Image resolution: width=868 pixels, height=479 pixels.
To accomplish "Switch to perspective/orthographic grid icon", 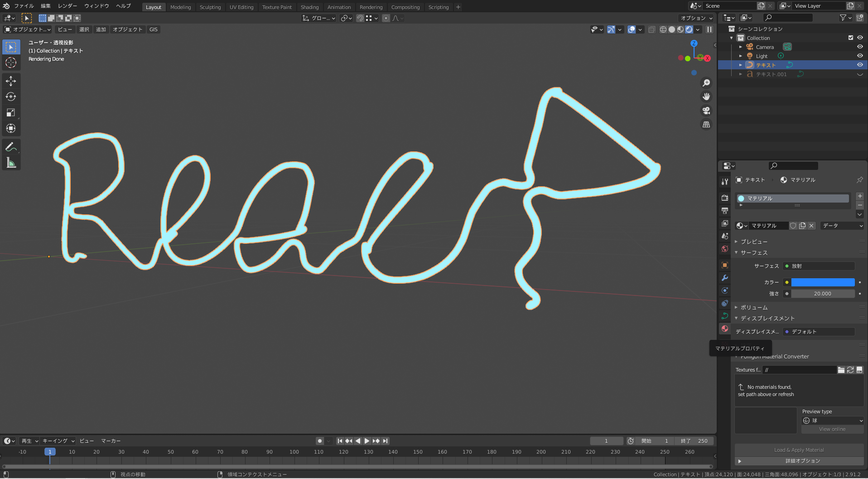I will 706,125.
